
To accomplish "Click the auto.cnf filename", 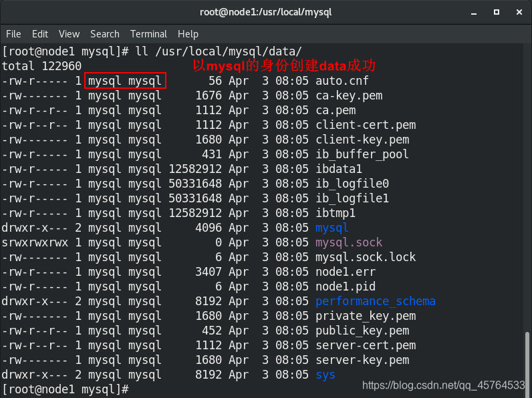I will point(342,81).
